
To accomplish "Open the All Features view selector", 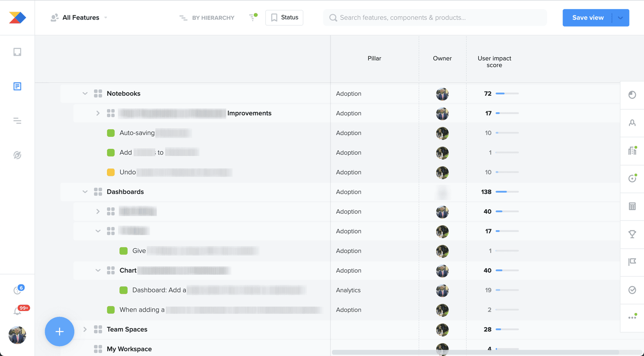I will [79, 18].
